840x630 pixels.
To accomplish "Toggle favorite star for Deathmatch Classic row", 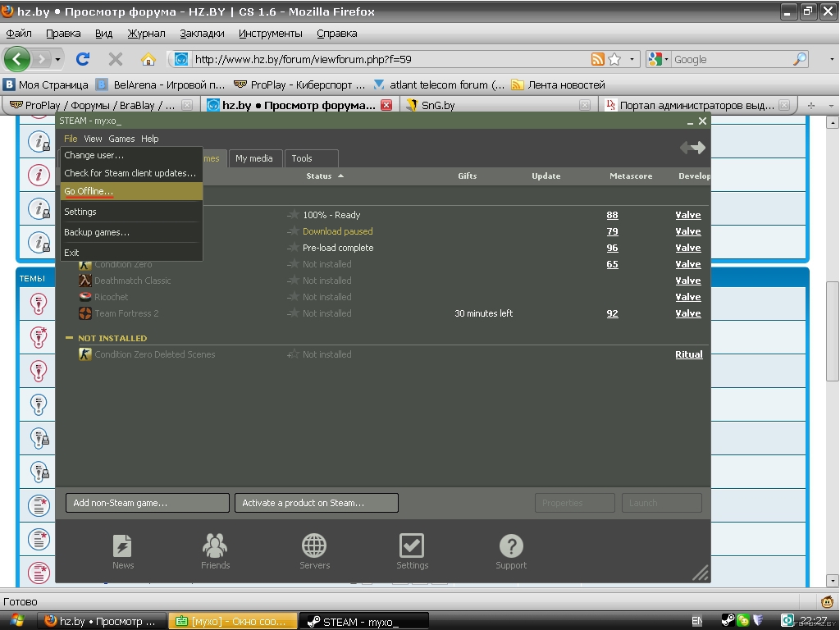I will (293, 281).
